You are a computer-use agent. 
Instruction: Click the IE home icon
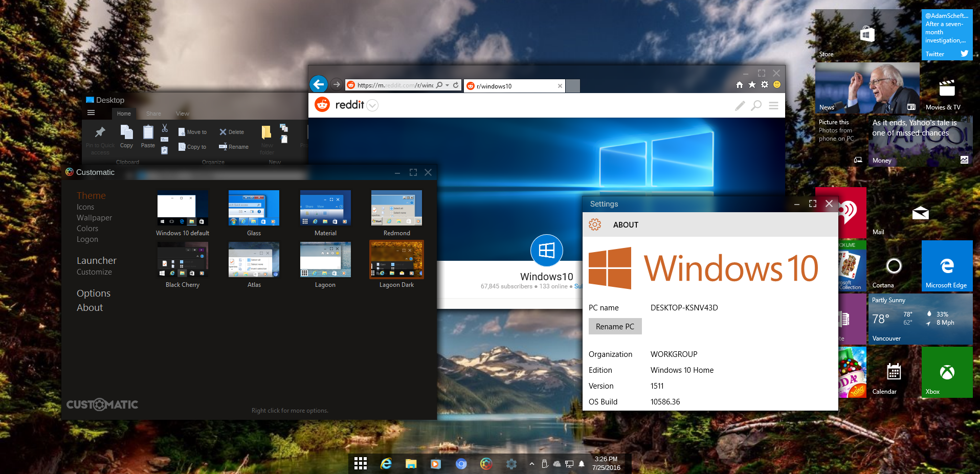739,85
